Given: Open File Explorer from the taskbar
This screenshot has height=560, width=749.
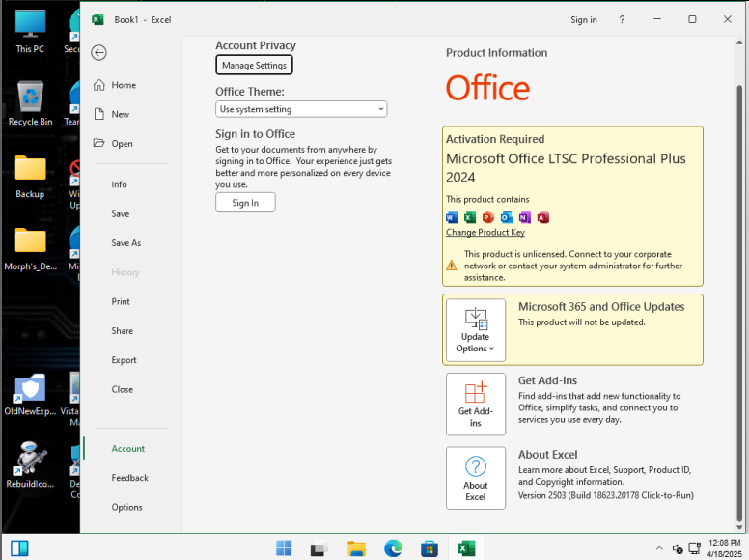Looking at the screenshot, I should coord(356,548).
